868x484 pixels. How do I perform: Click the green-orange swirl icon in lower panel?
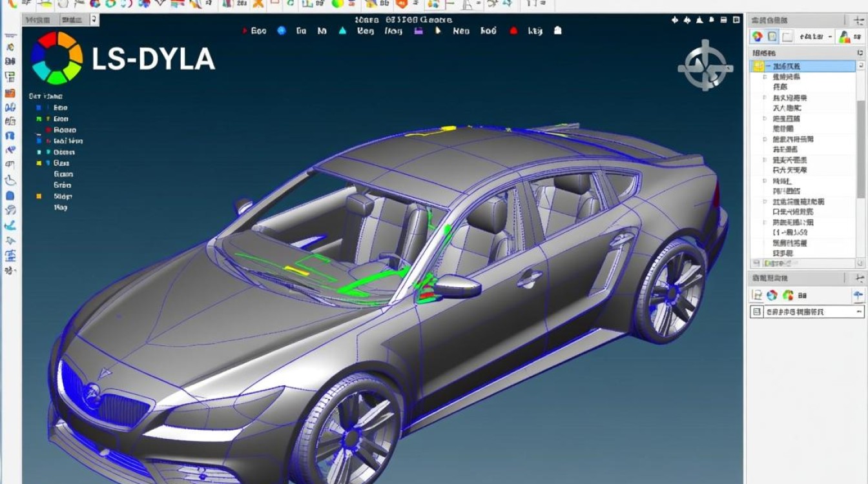click(788, 296)
